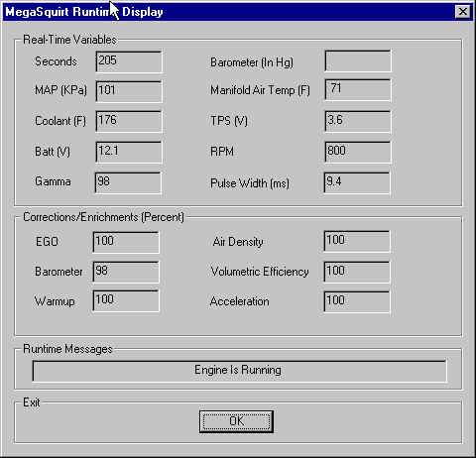
Task: Click the Acceleration label
Action: click(x=240, y=301)
